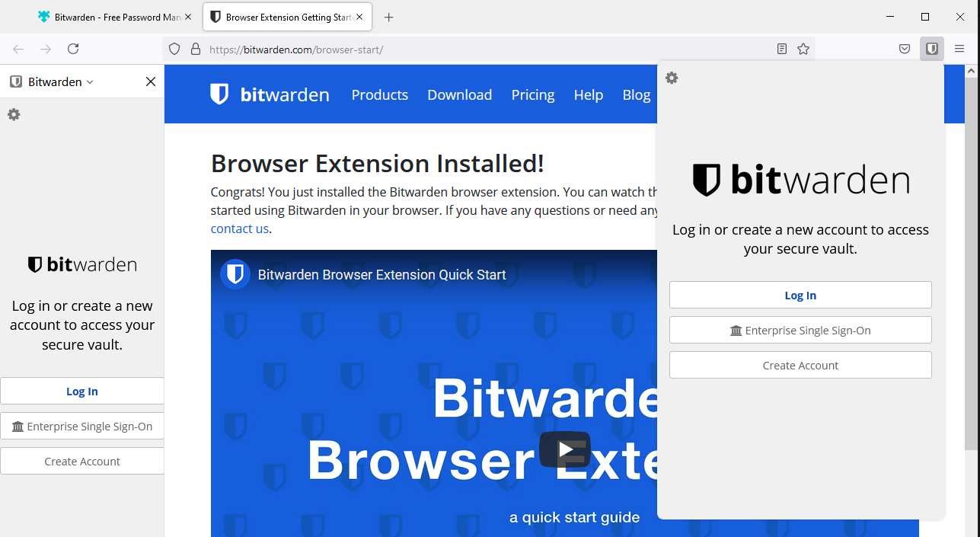Click the Browser Extension Installed! heading
The width and height of the screenshot is (980, 537).
pyautogui.click(x=378, y=164)
